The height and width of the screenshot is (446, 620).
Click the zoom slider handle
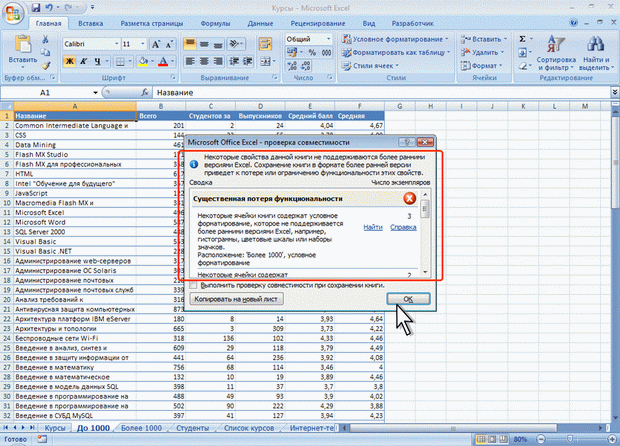pyautogui.click(x=570, y=439)
